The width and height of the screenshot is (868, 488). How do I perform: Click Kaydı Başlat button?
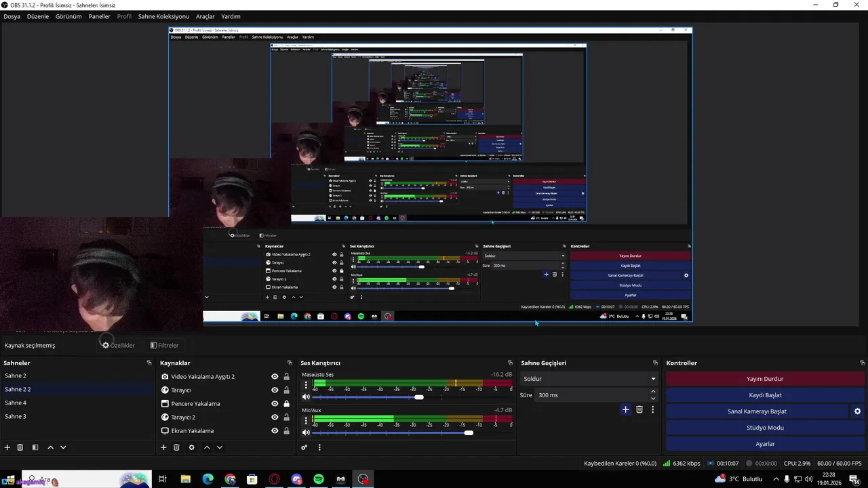pyautogui.click(x=765, y=395)
